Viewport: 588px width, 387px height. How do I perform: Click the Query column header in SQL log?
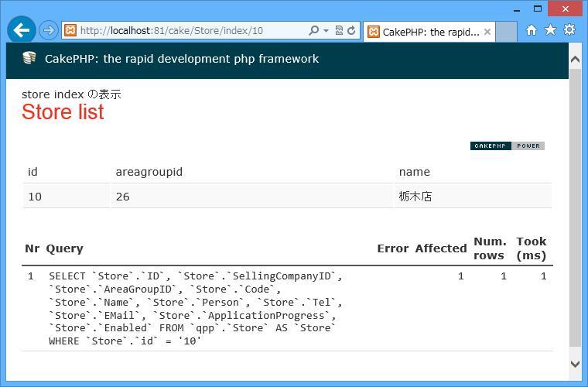[x=64, y=248]
